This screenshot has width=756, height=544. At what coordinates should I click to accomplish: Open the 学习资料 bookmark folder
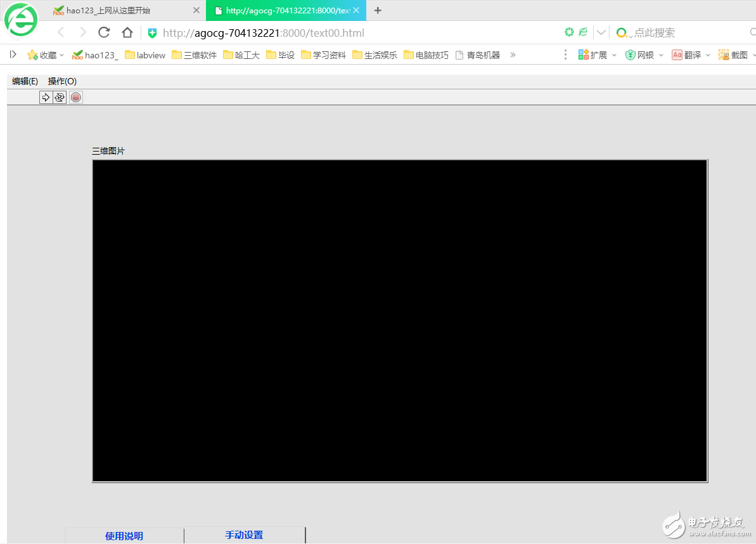click(x=324, y=55)
